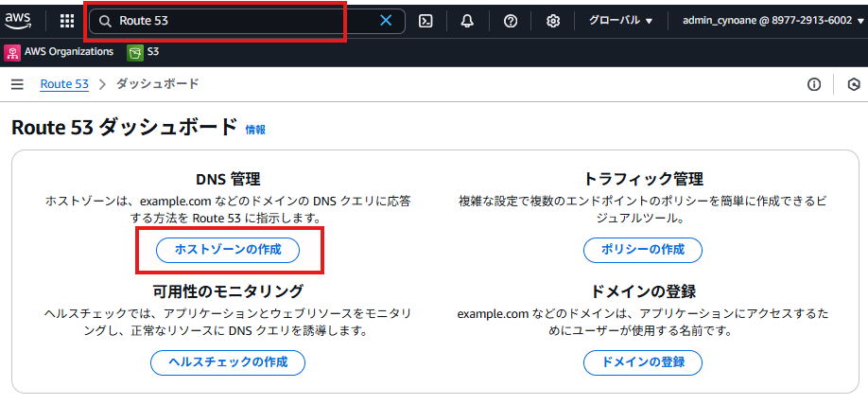Click the ドメインの登録 section heading
Image resolution: width=868 pixels, height=405 pixels.
coord(643,291)
